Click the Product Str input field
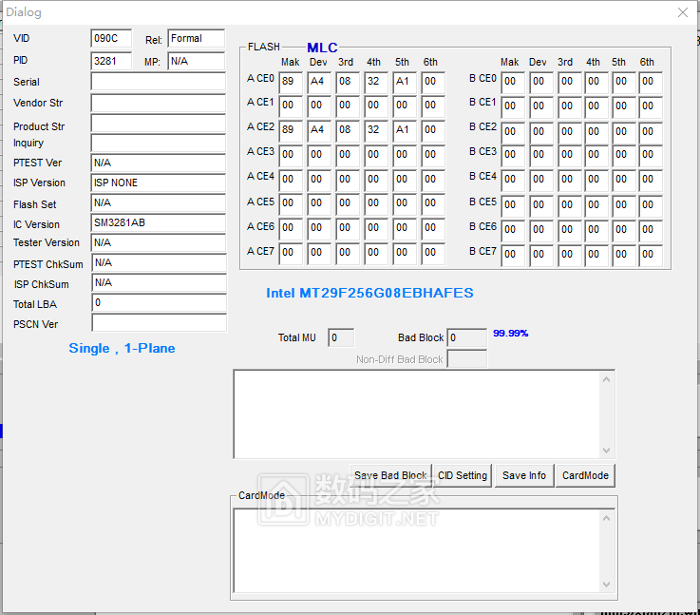The height and width of the screenshot is (615, 700). click(158, 124)
